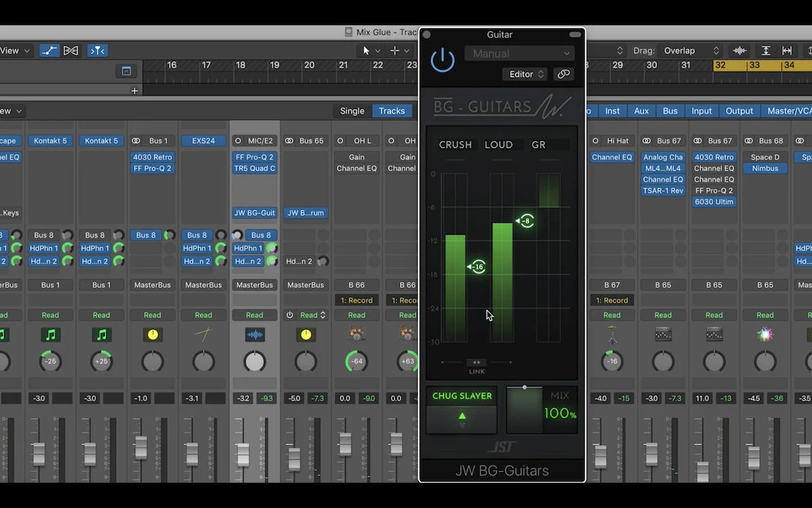
Task: Click the plus button below ruler
Action: 134,91
